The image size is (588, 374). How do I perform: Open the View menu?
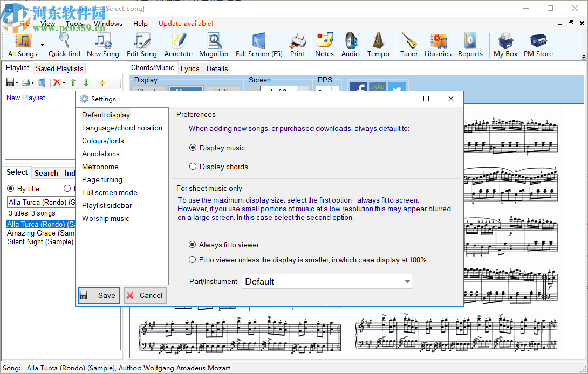47,23
